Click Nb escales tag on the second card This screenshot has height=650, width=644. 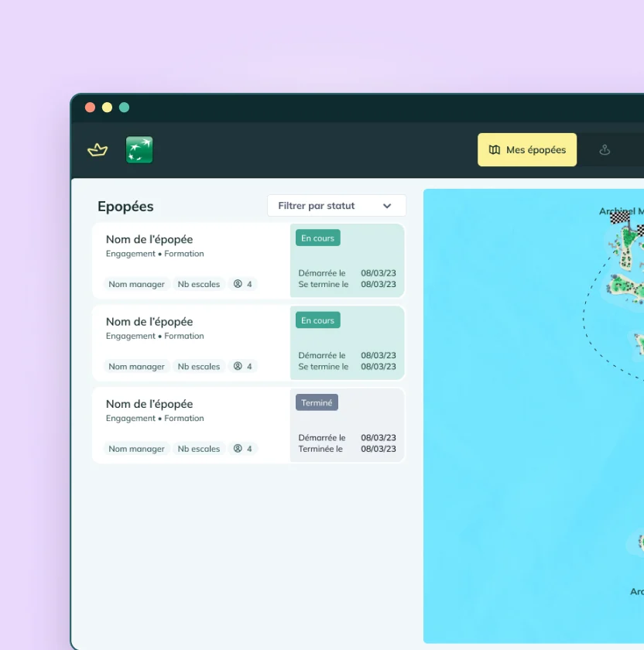(x=199, y=367)
